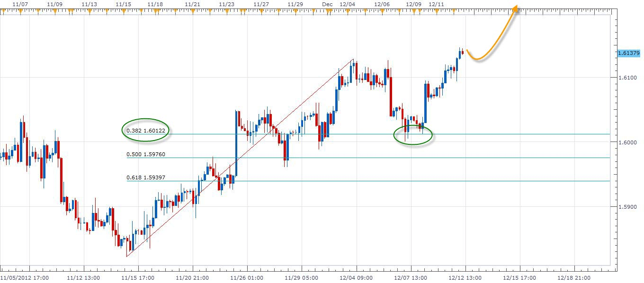The image size is (644, 283).
Task: Select the 0.382 1.60122 Fibonacci label
Action: [146, 130]
